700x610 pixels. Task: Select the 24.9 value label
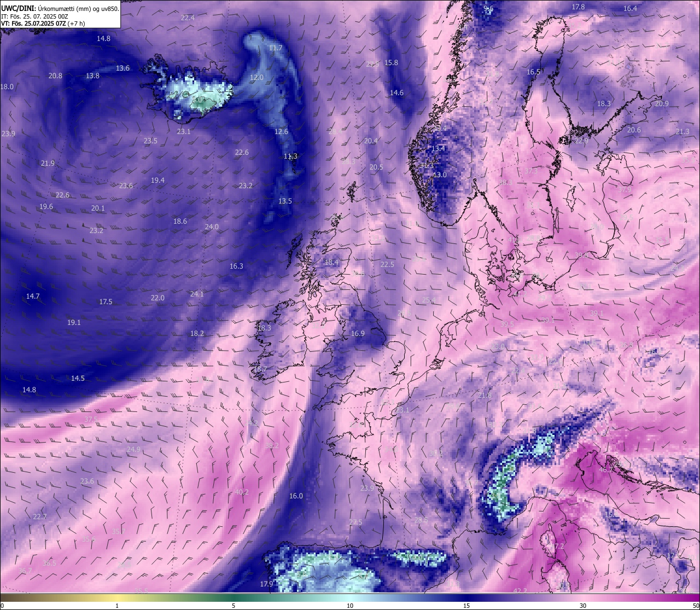click(x=133, y=450)
